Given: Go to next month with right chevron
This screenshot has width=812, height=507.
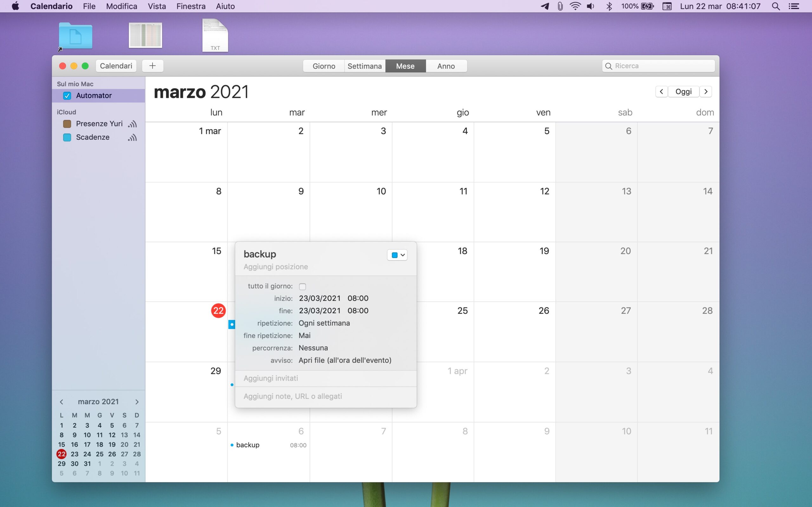Looking at the screenshot, I should tap(706, 92).
